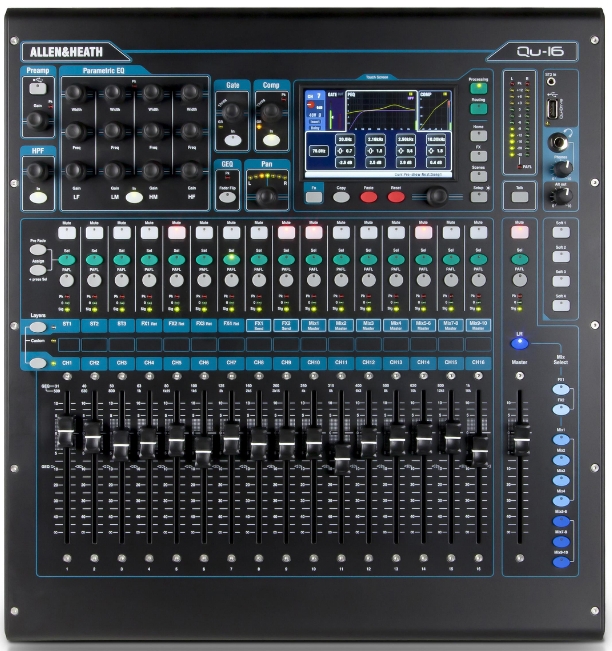Viewport: 612px width, 651px height.
Task: Solo CH12 using its PAFL key
Action: click(369, 281)
